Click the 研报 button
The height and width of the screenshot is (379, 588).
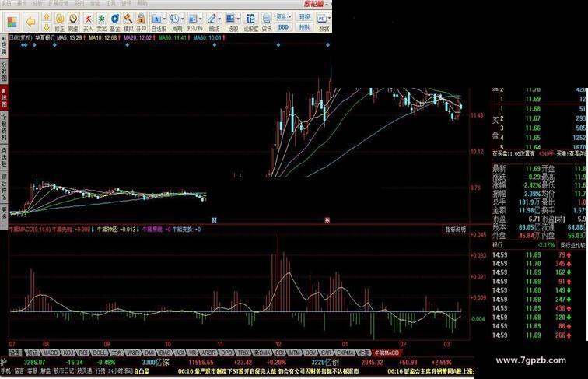(305, 17)
